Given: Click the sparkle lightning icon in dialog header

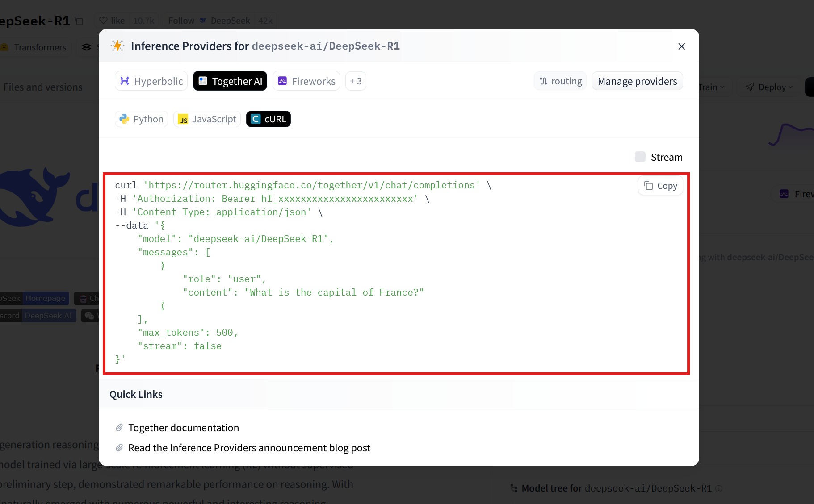Looking at the screenshot, I should pos(117,46).
